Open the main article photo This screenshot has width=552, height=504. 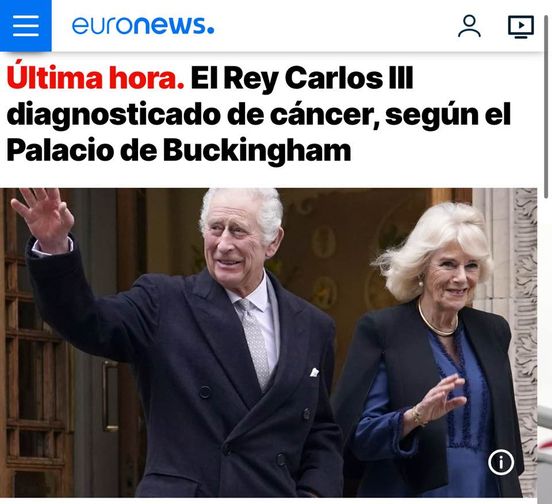pos(269,343)
